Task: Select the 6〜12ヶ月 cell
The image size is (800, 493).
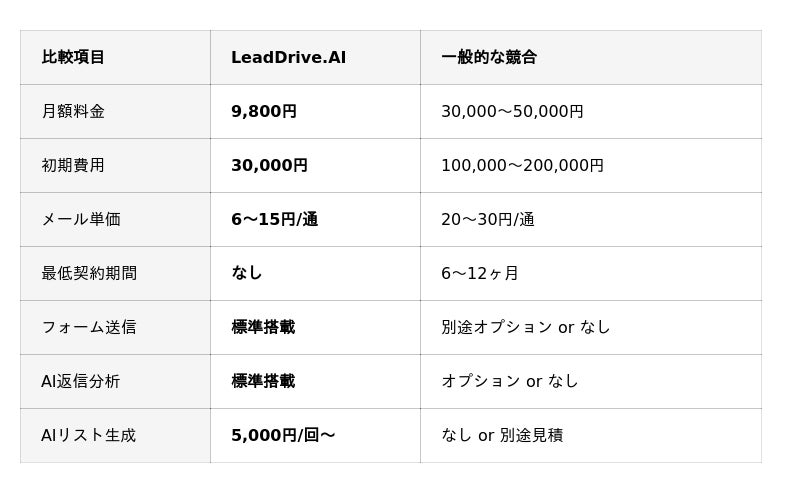Action: pos(480,273)
